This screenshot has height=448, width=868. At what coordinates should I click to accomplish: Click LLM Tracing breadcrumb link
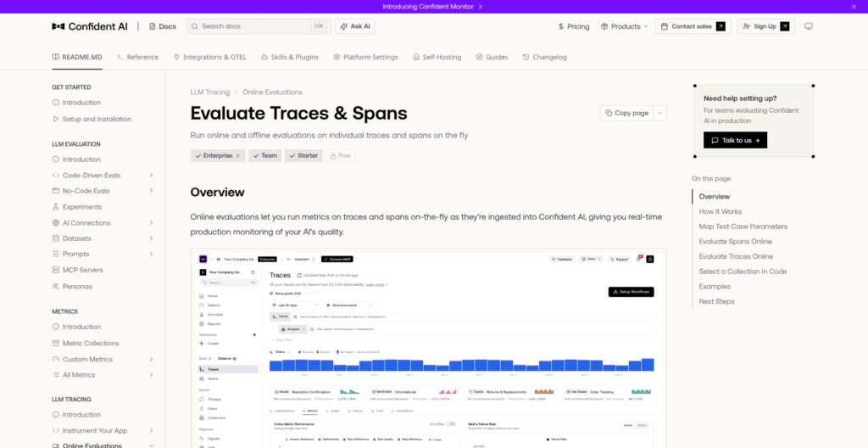point(210,92)
